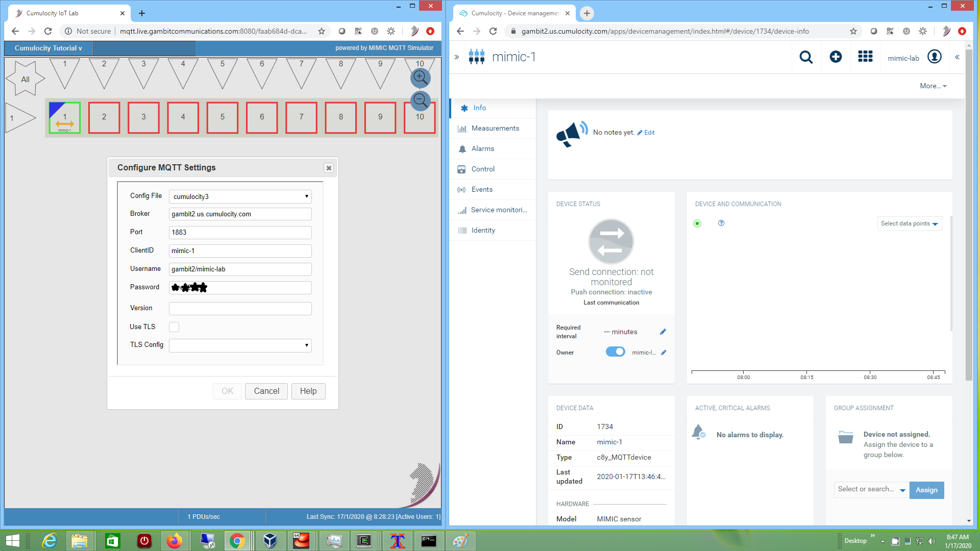Select agent square number 5
Screen dimensions: 980x551
pos(223,118)
